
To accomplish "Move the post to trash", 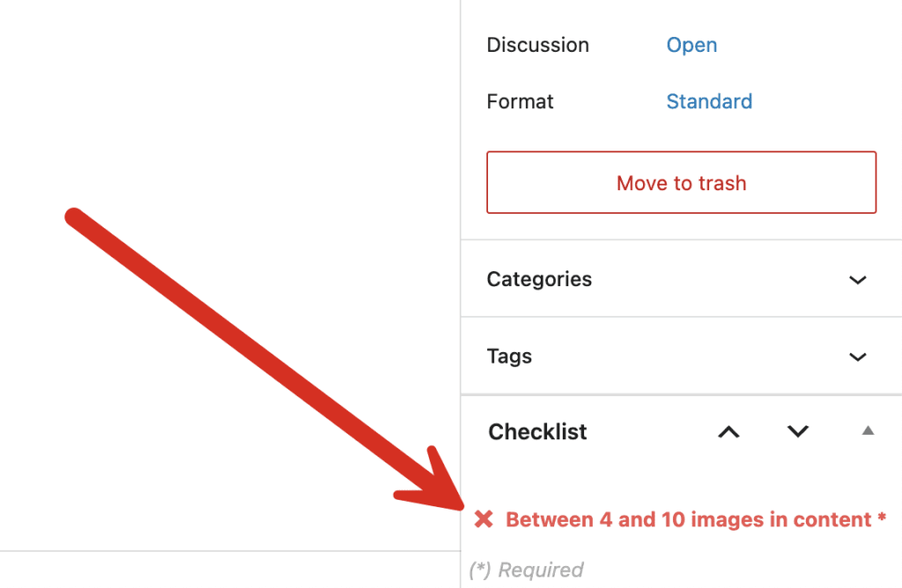I will click(681, 182).
